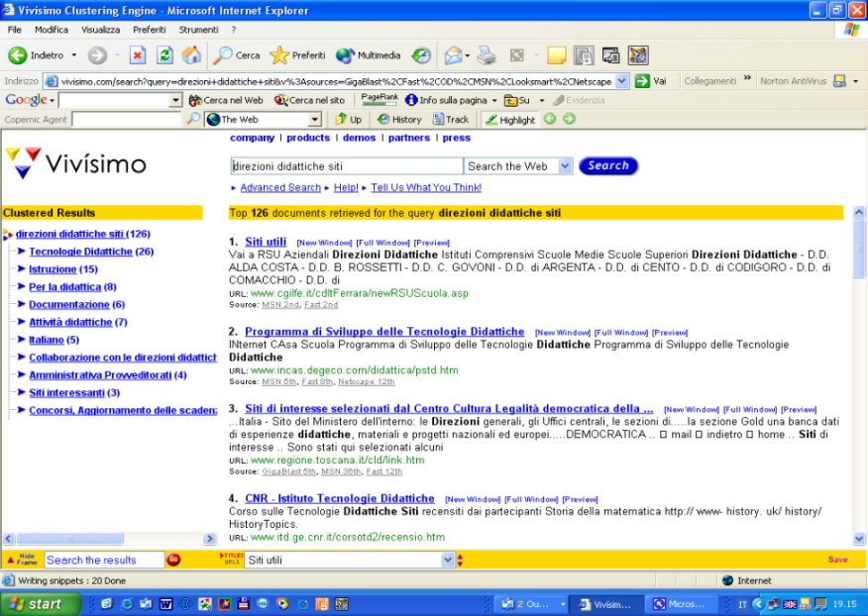
Task: Toggle Copernic Highlight button
Action: (x=510, y=120)
